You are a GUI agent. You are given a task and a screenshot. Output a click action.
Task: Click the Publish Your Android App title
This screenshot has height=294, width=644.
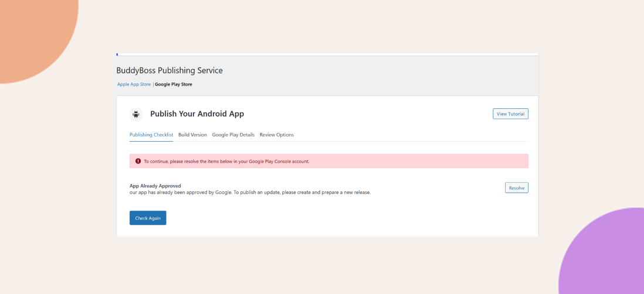point(197,114)
